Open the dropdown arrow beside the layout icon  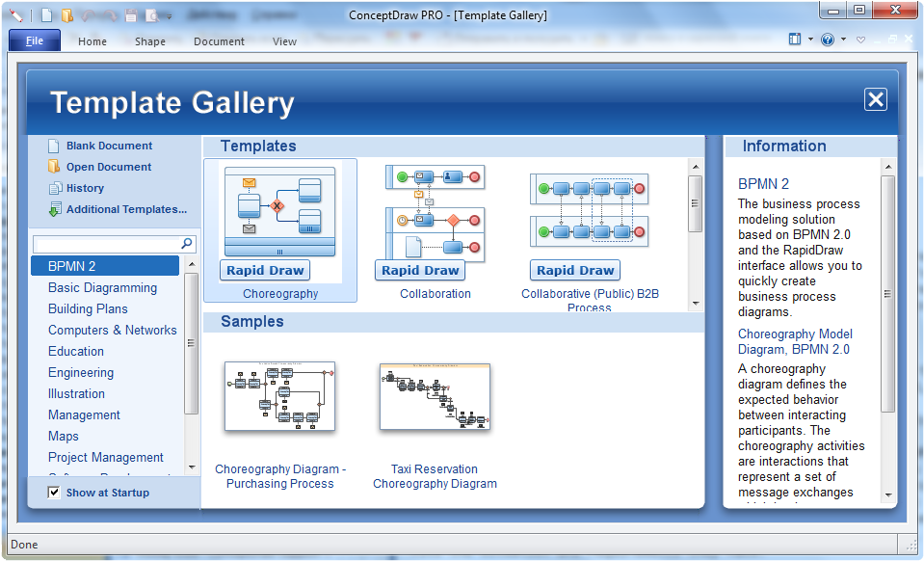[x=810, y=40]
